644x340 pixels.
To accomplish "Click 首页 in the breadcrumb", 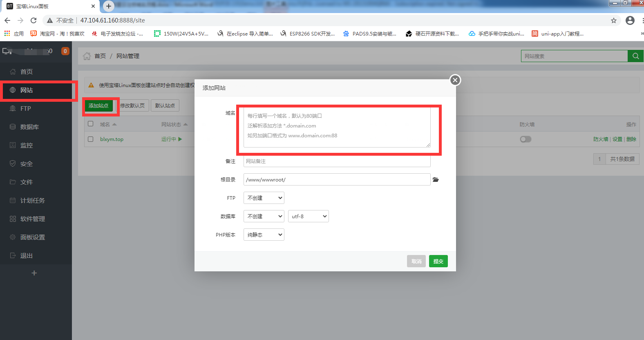I will 100,56.
